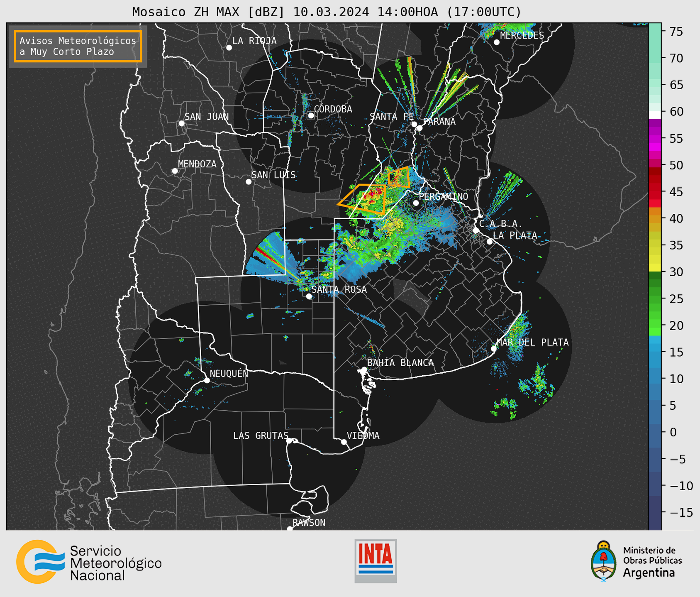Click the C.A.B.A. city marker dot
This screenshot has height=597, width=700.
coord(476,230)
